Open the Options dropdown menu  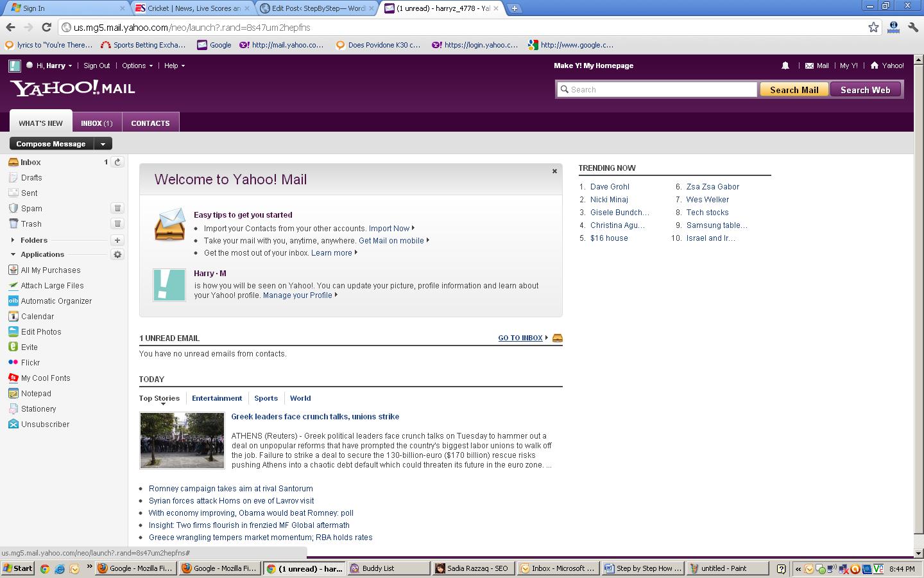137,66
